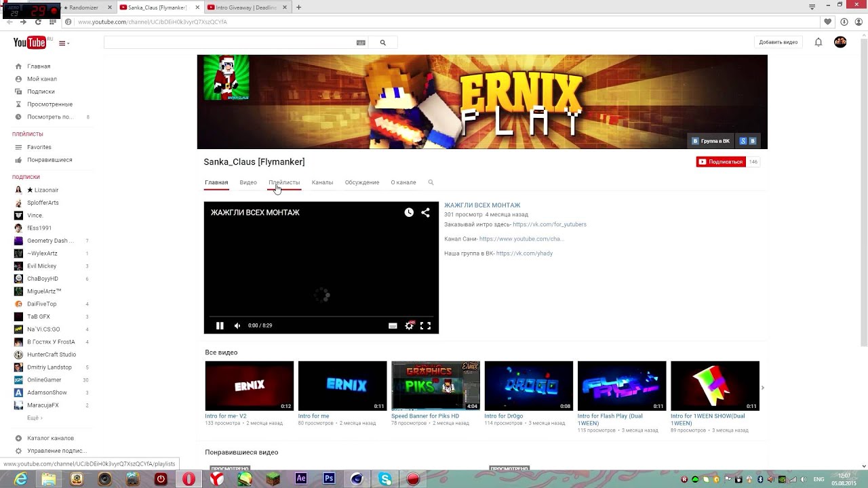
Task: Switch to the О канале tab
Action: point(403,182)
